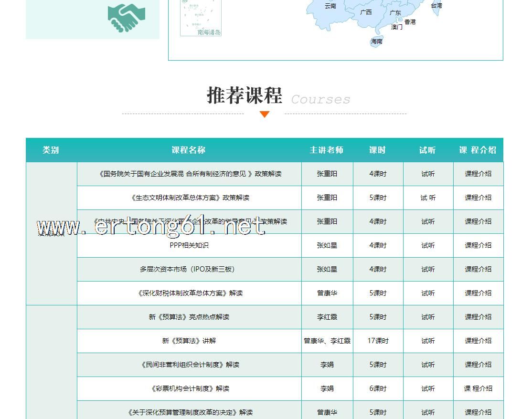532x419 pixels.
Task: Click course title 新《预算法》亮点热点解读
Action: click(x=189, y=317)
